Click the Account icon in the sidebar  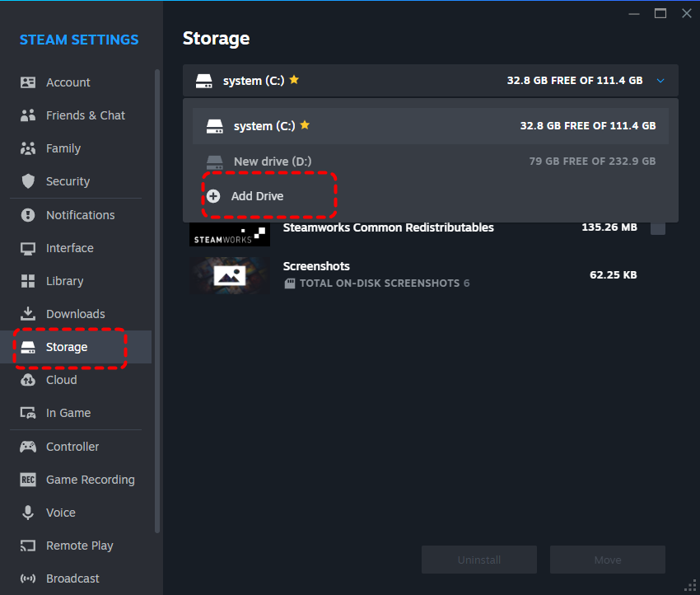(x=28, y=82)
